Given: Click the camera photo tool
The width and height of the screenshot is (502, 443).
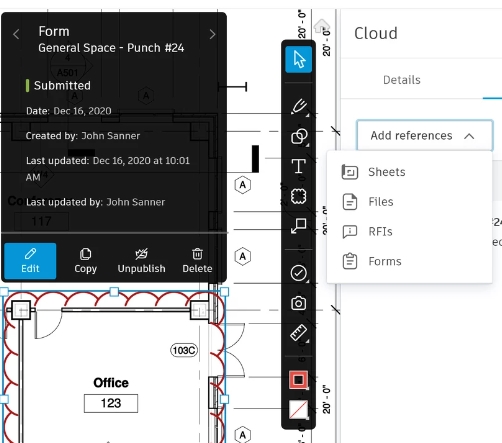Looking at the screenshot, I should [x=299, y=303].
